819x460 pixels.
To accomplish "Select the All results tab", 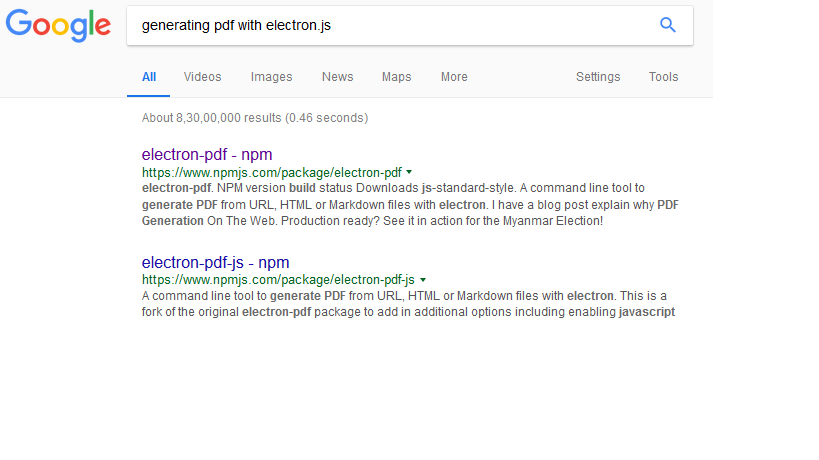I will point(149,77).
